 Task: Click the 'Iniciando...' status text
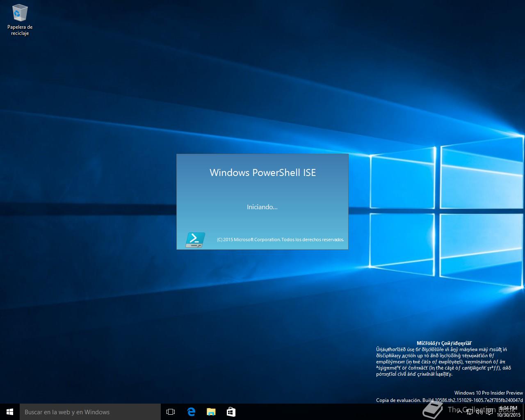262,207
